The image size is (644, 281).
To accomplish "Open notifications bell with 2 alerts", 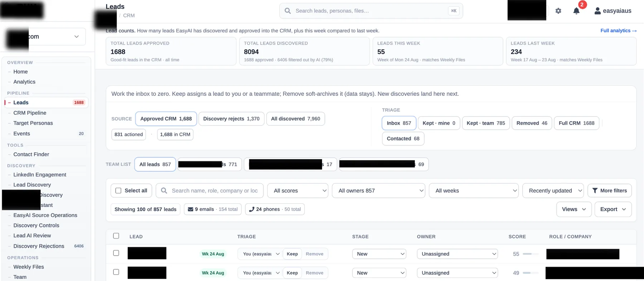I will [576, 11].
